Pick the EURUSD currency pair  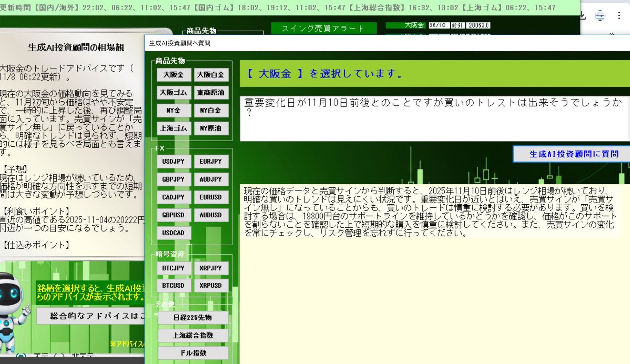(x=211, y=197)
